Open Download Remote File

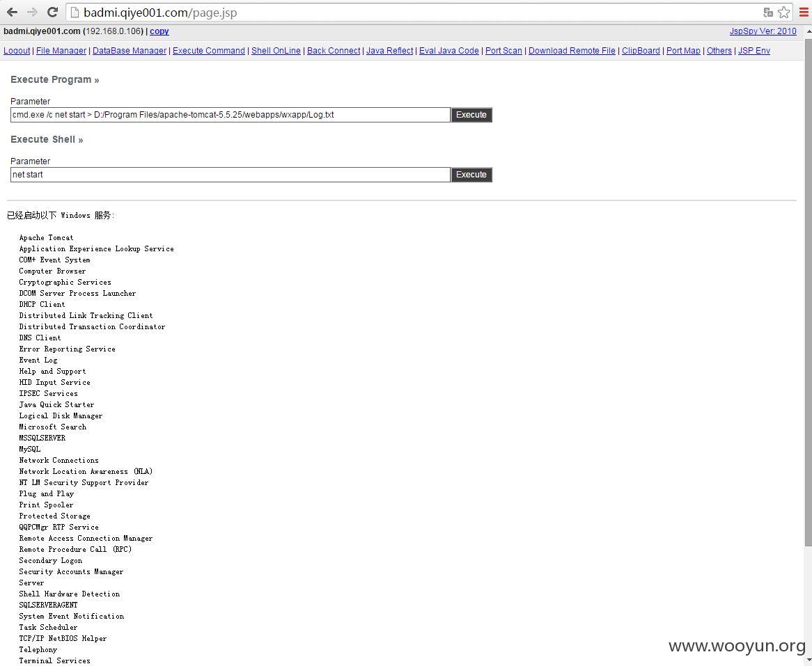click(x=572, y=51)
